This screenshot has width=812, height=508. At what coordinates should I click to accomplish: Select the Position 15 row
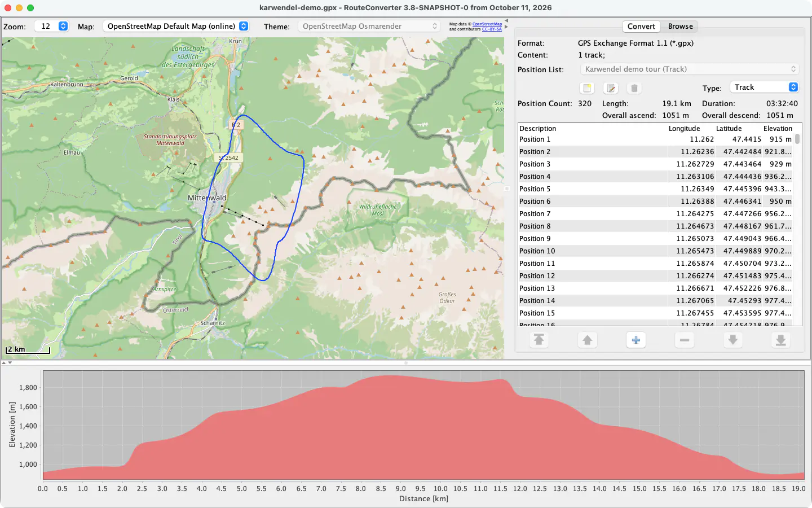coord(656,313)
